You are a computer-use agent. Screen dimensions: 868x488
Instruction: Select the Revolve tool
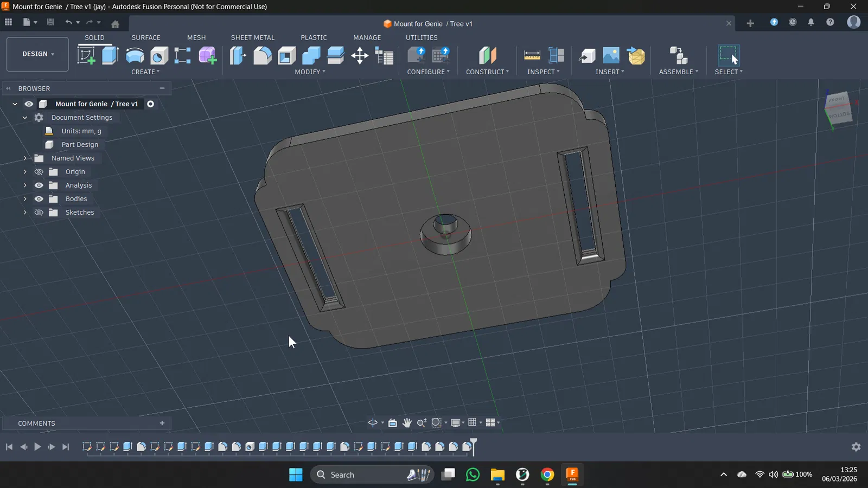[135, 55]
